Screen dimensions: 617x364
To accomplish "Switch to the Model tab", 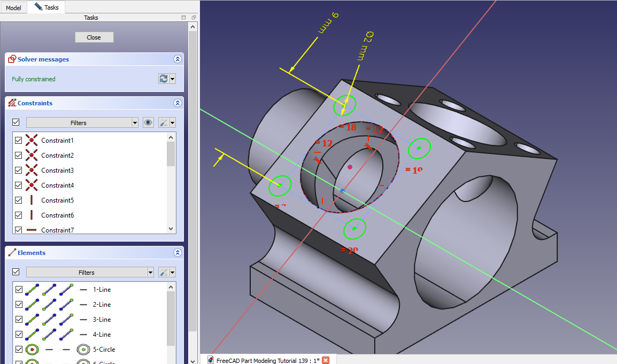I will coord(13,7).
